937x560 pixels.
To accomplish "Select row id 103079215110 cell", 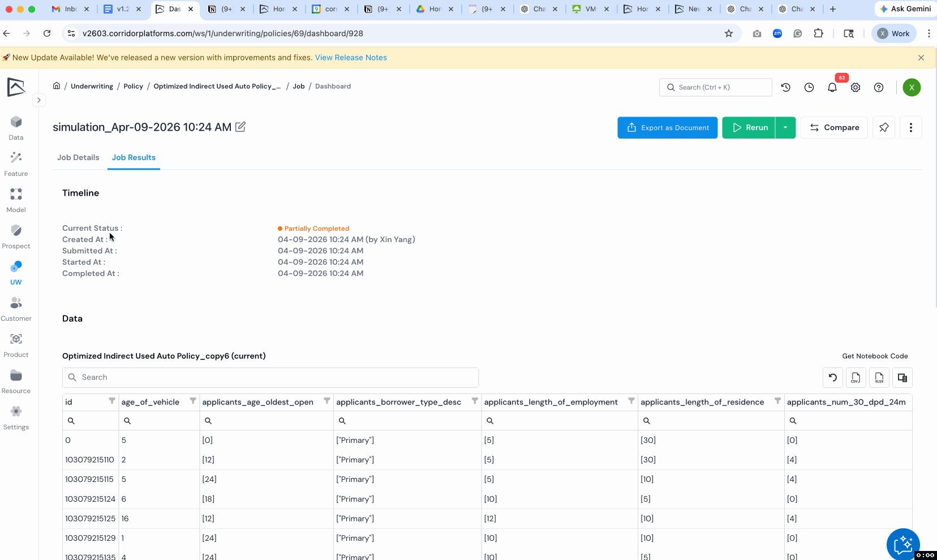I will [89, 460].
